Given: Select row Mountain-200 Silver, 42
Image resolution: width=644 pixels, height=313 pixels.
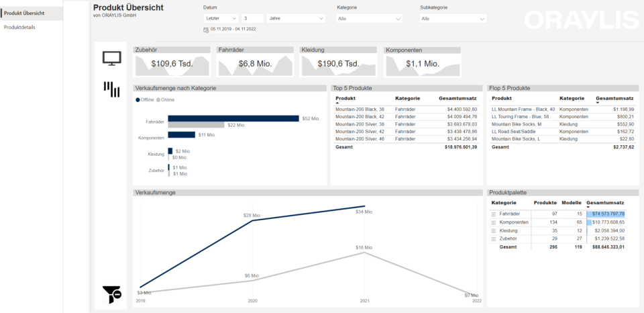Looking at the screenshot, I should (407, 132).
